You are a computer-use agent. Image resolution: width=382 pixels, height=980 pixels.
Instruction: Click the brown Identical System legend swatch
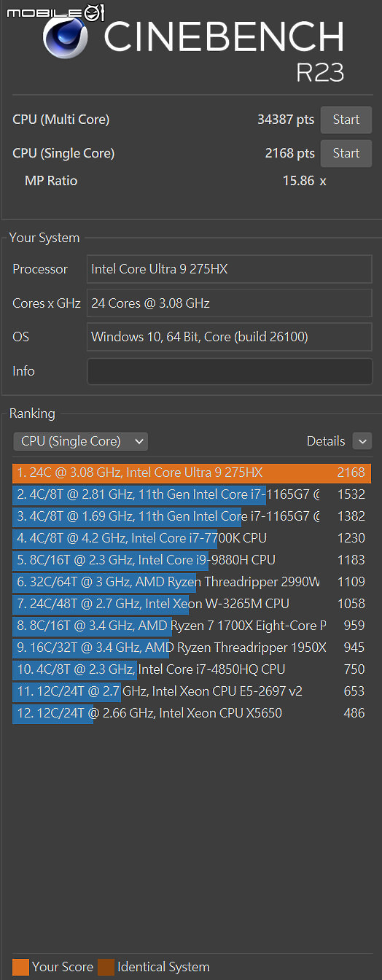(106, 967)
